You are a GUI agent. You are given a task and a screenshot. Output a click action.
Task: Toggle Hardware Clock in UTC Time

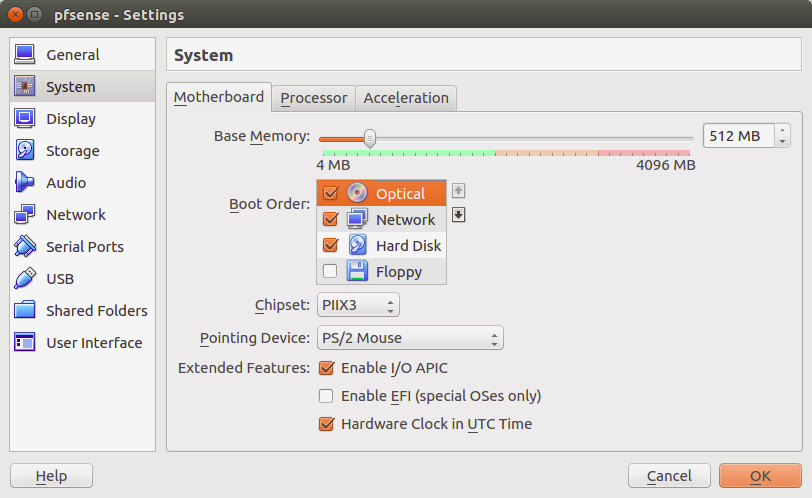[326, 424]
